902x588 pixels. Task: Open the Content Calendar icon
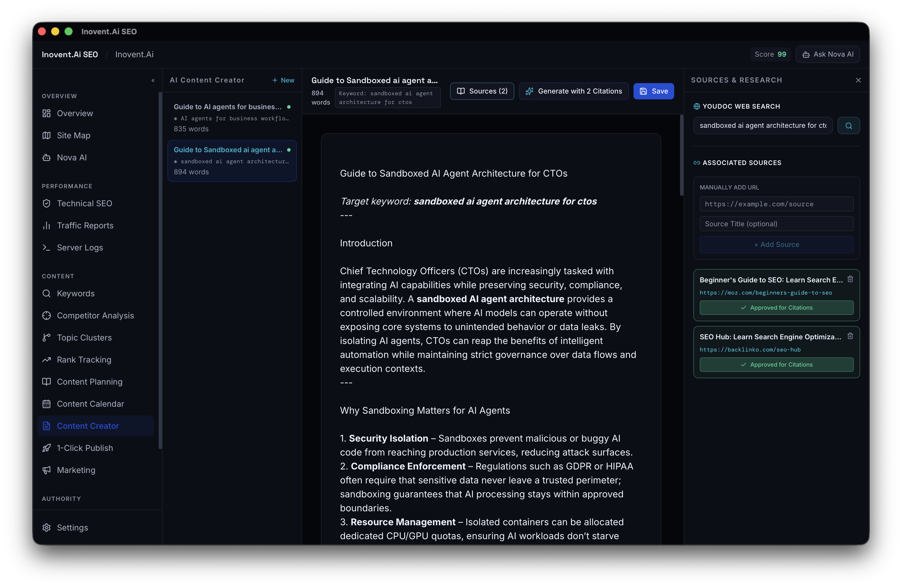click(x=46, y=404)
